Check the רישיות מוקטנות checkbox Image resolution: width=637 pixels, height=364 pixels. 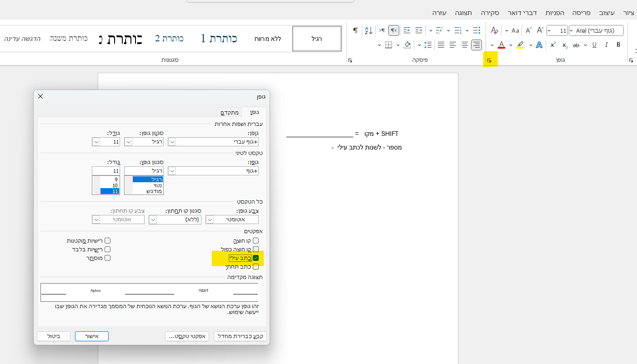click(108, 241)
